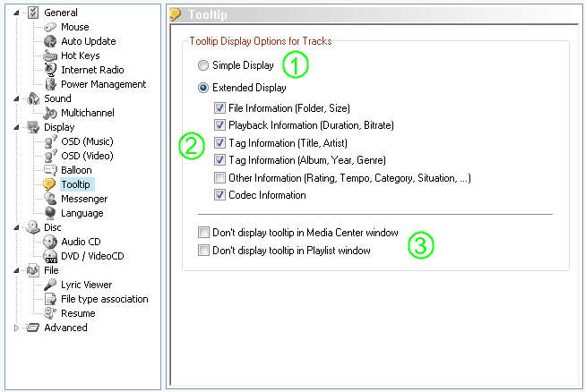The image size is (585, 392).
Task: Select the General category label
Action: point(61,13)
